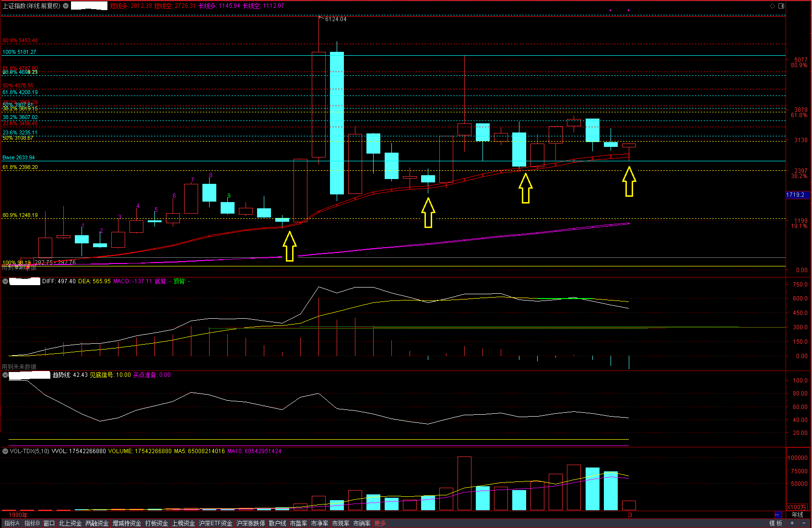Click the 6124.04 peak price label
Image resolution: width=812 pixels, height=528 pixels.
[x=336, y=19]
